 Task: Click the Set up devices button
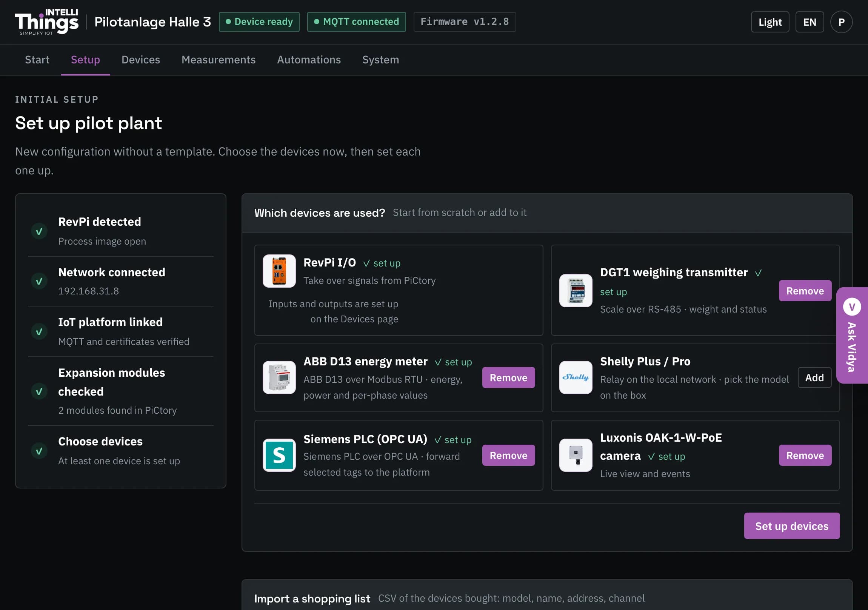[792, 526]
